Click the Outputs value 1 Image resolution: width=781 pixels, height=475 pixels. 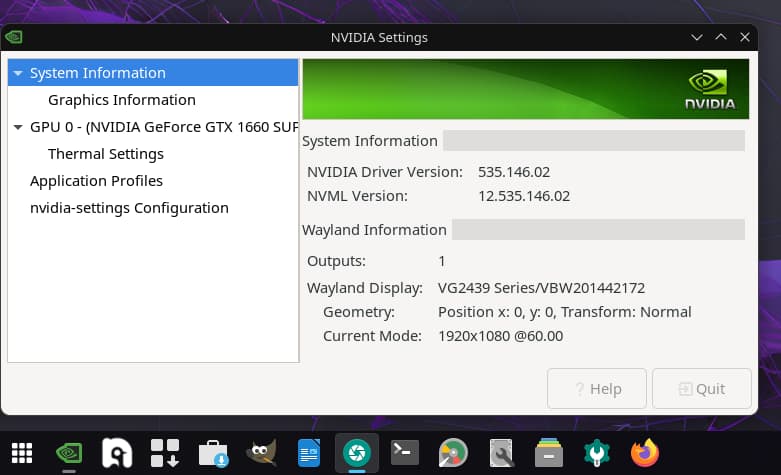coord(441,261)
